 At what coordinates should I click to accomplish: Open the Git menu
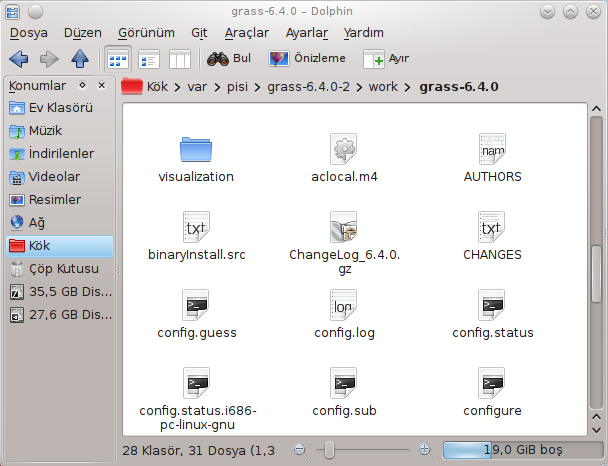point(199,33)
